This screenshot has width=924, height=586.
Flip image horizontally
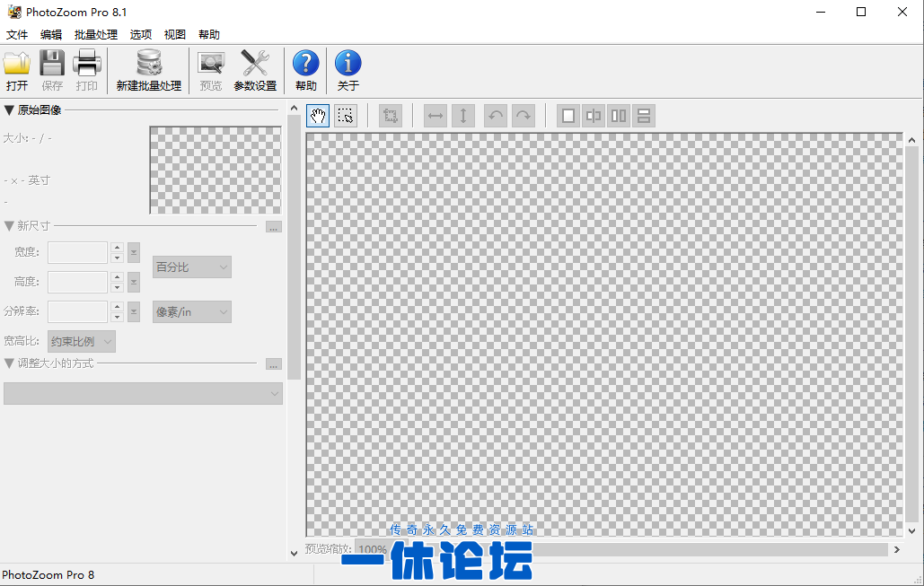[436, 116]
